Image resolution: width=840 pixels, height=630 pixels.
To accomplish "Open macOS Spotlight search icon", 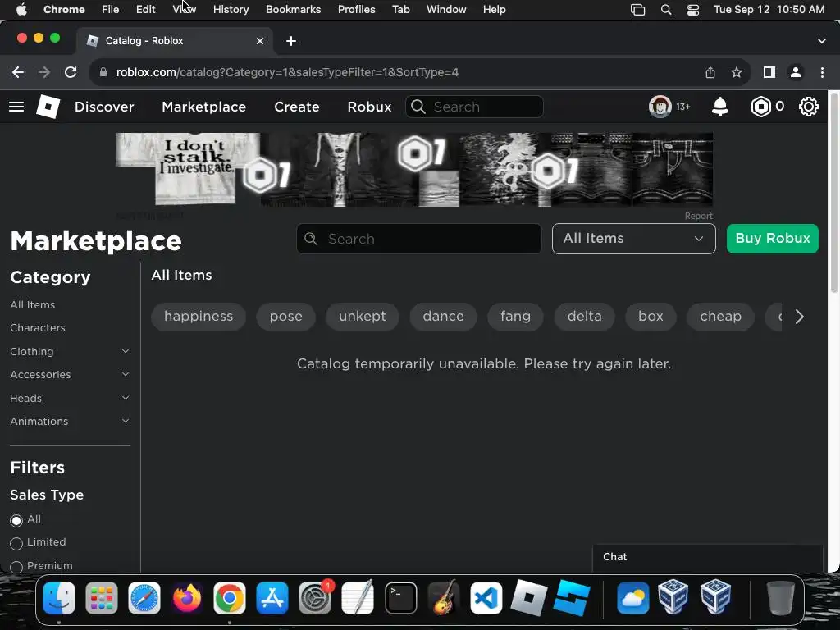I will pos(666,10).
